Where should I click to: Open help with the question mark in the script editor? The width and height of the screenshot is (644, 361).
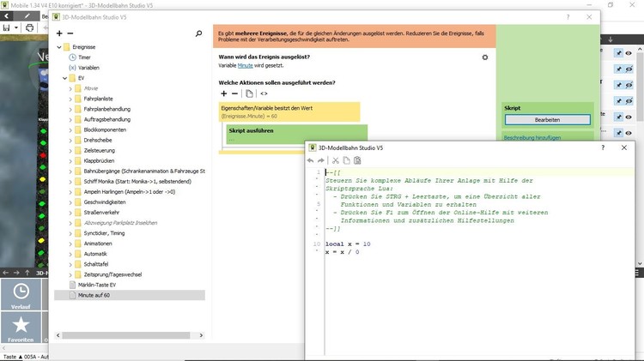603,147
